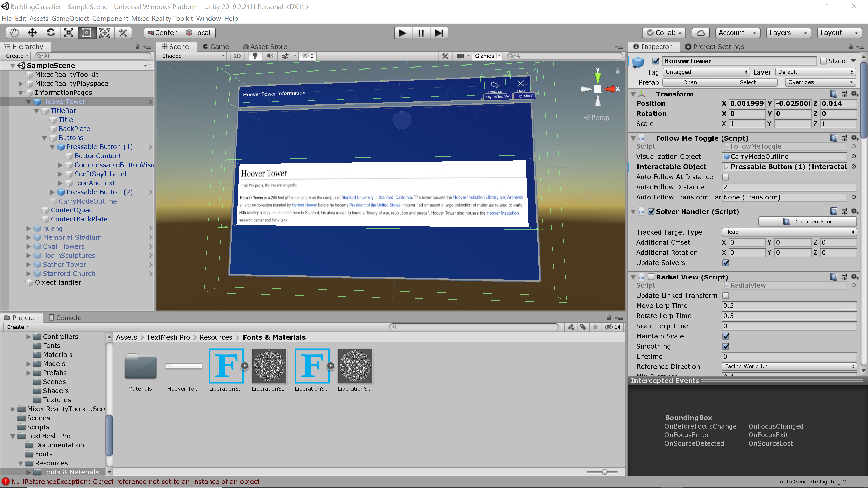Click the cloud Services icon
Image resolution: width=868 pixels, height=488 pixels.
pos(700,33)
